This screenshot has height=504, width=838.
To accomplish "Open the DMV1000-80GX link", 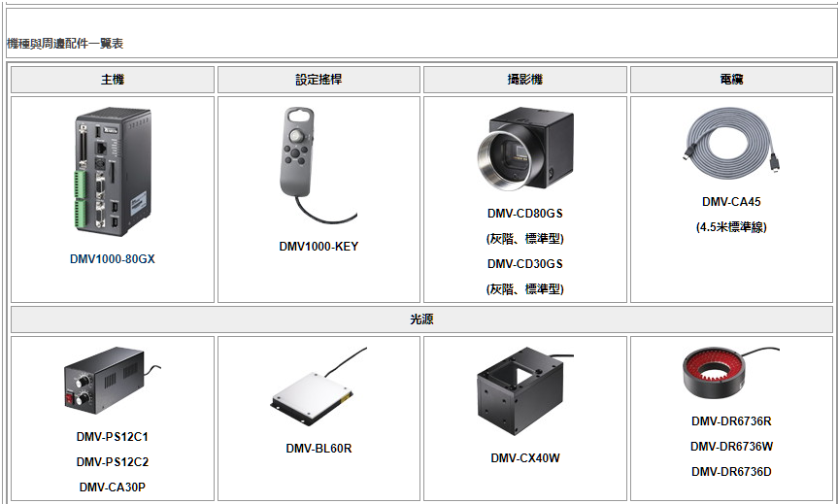I will [x=113, y=259].
